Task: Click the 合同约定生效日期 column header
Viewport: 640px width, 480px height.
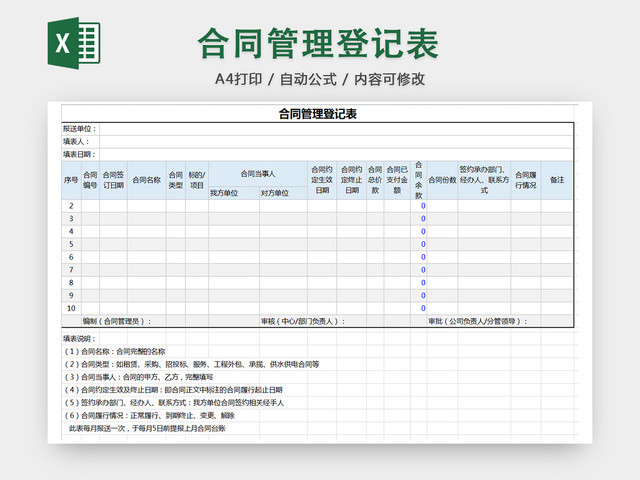Action: 322,180
